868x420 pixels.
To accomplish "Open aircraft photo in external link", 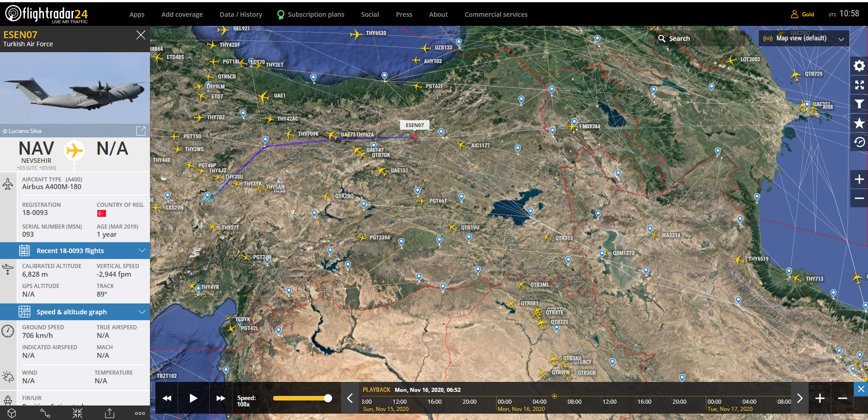I will [x=141, y=131].
